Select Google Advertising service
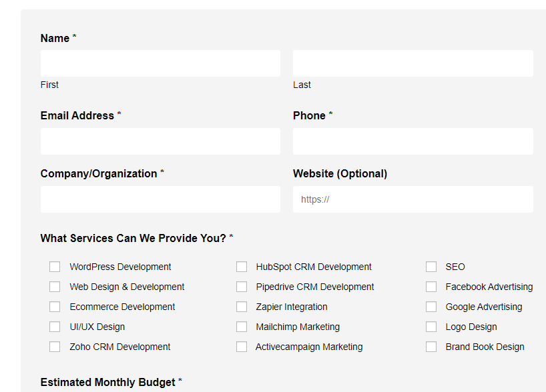Screen dimensions: 546x392 point(431,307)
